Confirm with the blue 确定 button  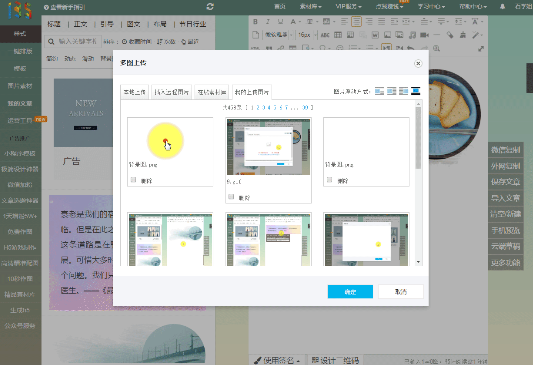point(350,292)
